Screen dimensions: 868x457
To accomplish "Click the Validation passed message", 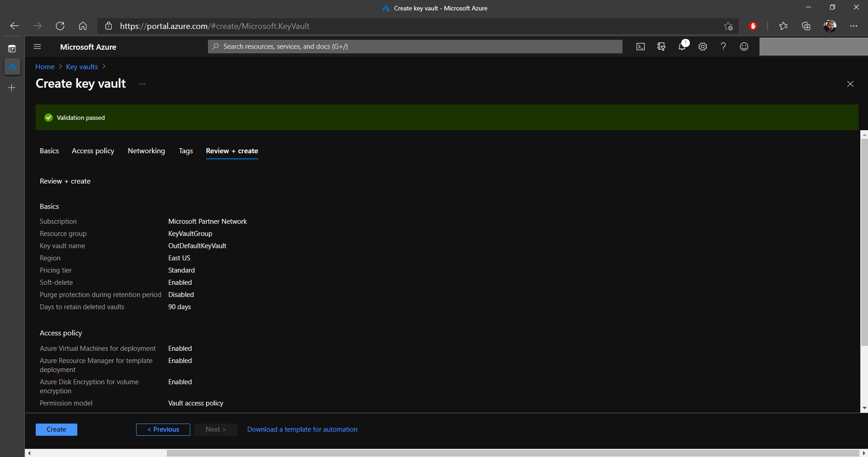I will click(80, 118).
